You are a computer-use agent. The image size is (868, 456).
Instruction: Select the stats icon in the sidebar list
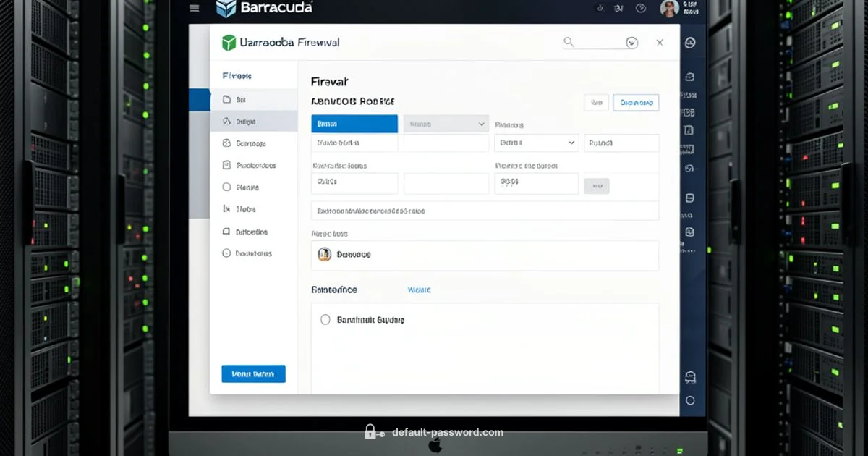pyautogui.click(x=226, y=208)
